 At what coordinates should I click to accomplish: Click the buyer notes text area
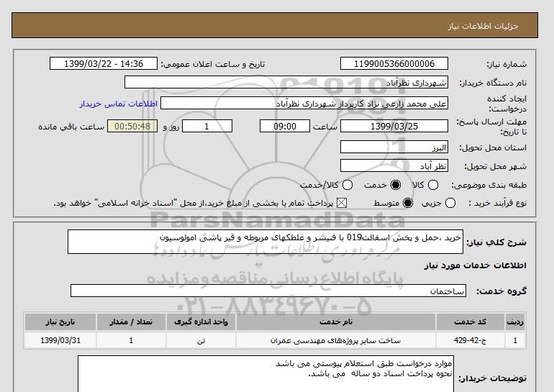pyautogui.click(x=265, y=374)
